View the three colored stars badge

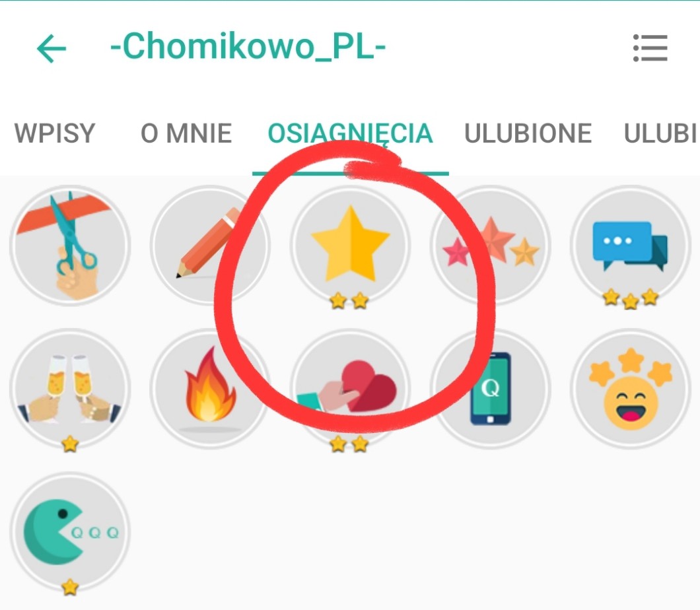tap(490, 246)
